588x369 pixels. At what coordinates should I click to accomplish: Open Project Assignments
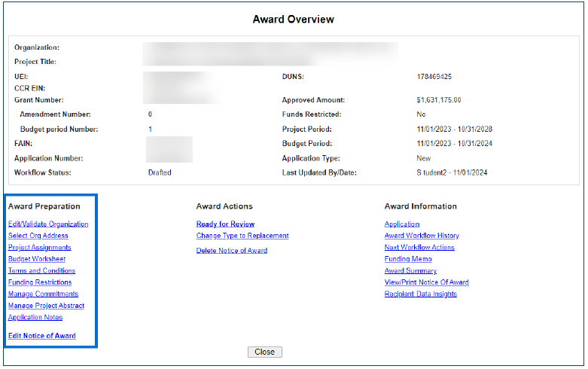[39, 247]
